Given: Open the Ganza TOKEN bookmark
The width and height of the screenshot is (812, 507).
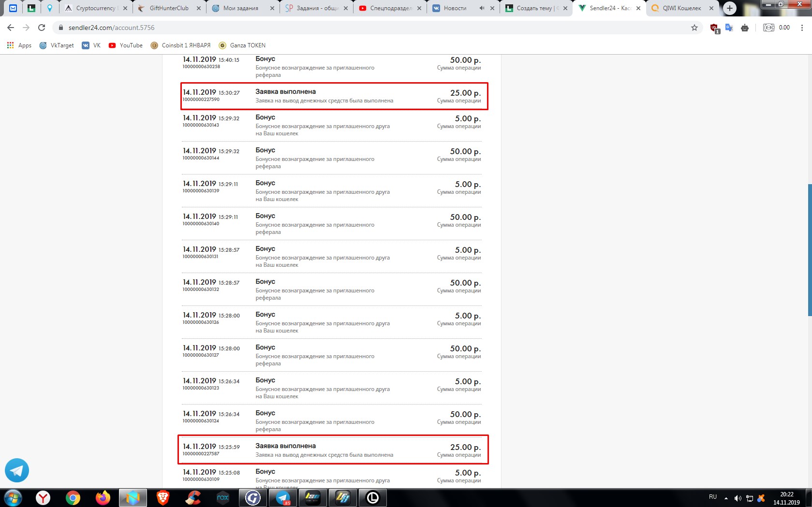Looking at the screenshot, I should 242,45.
